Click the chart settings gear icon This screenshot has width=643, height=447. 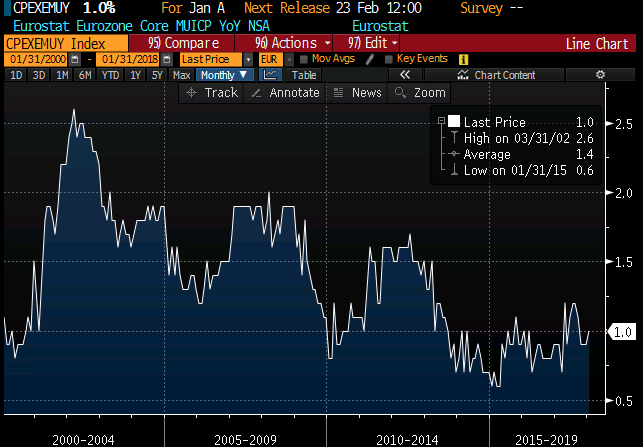(600, 75)
